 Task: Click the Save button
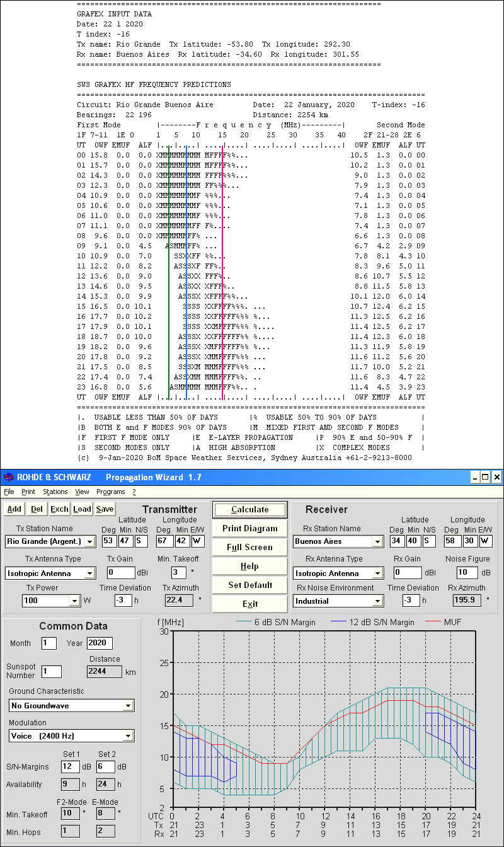coord(105,509)
